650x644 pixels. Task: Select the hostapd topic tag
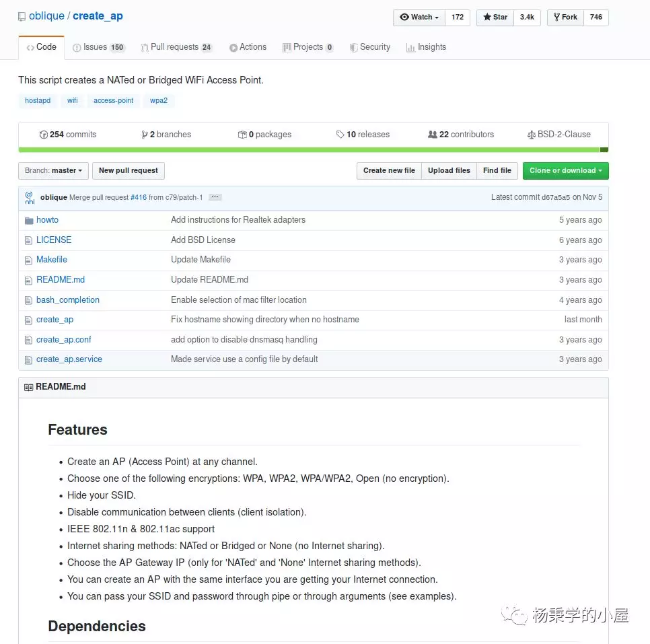[x=38, y=101]
